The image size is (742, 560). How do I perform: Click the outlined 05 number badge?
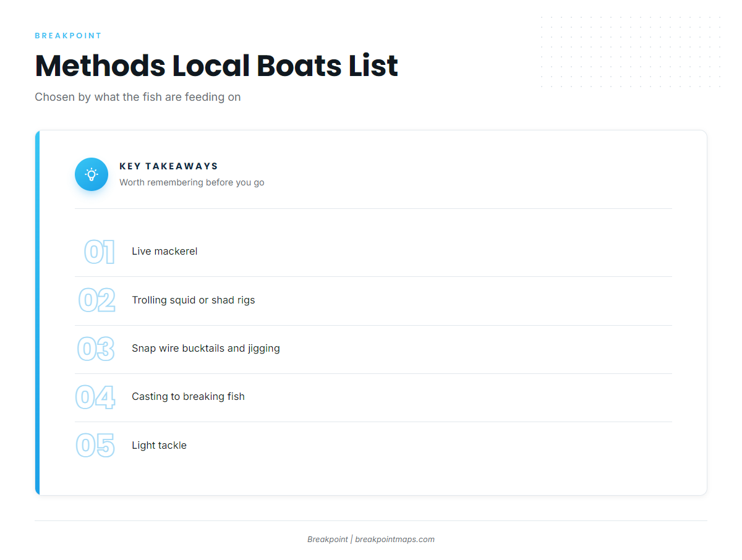click(96, 446)
